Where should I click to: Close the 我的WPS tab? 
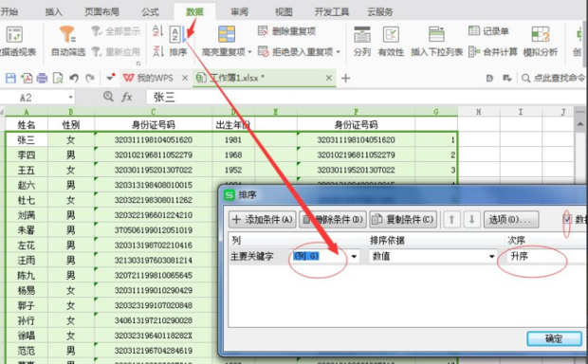[185, 78]
